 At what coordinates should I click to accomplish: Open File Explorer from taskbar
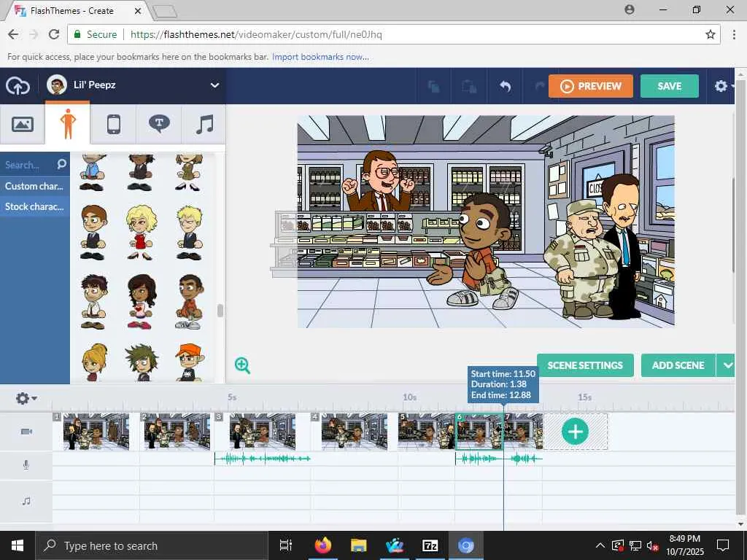pyautogui.click(x=358, y=545)
